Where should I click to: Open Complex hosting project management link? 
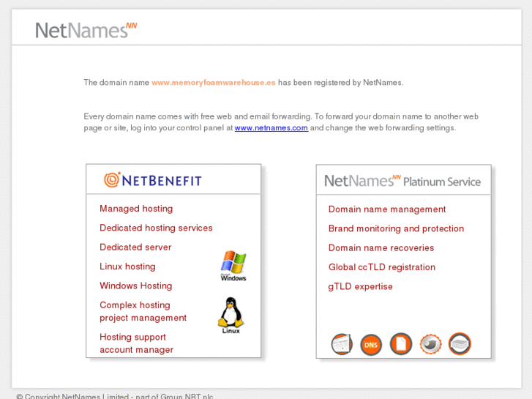(143, 311)
